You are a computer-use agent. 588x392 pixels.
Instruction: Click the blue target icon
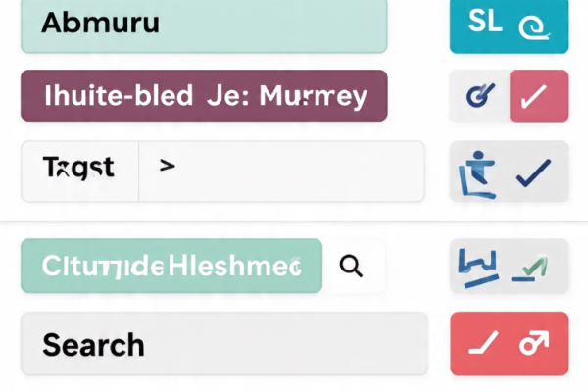click(x=479, y=95)
